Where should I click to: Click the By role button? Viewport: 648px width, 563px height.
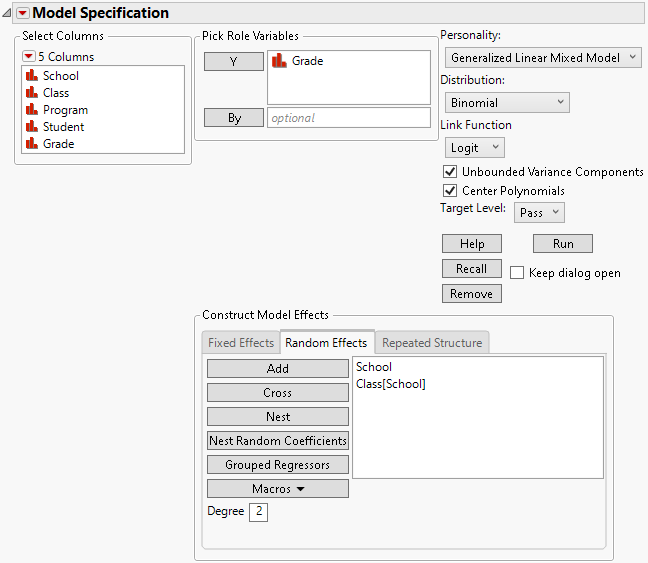point(233,118)
